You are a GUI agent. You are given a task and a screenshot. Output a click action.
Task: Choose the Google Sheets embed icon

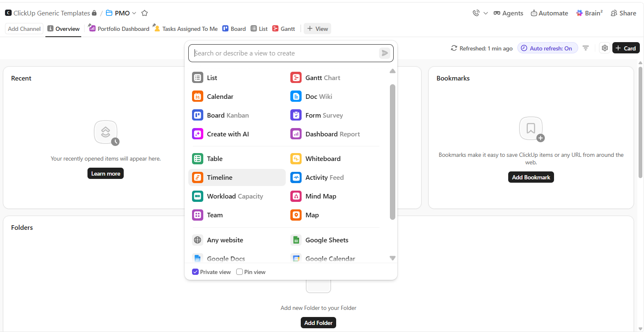click(x=296, y=240)
